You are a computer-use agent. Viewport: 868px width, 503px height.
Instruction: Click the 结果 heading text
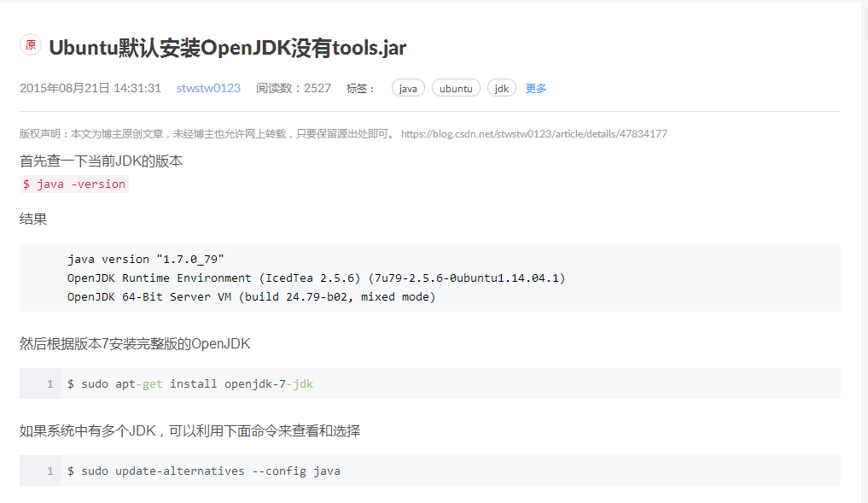(33, 219)
